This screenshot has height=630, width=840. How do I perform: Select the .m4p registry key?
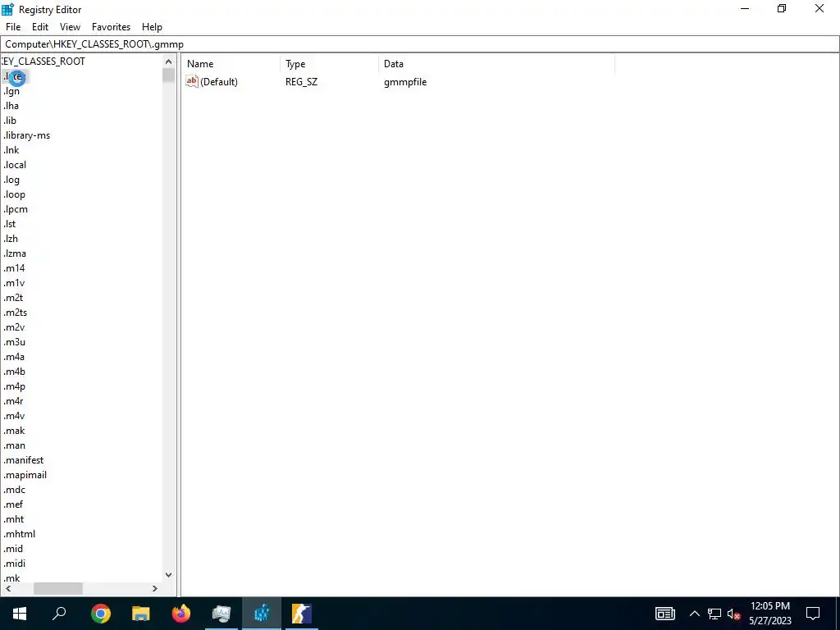pos(14,386)
